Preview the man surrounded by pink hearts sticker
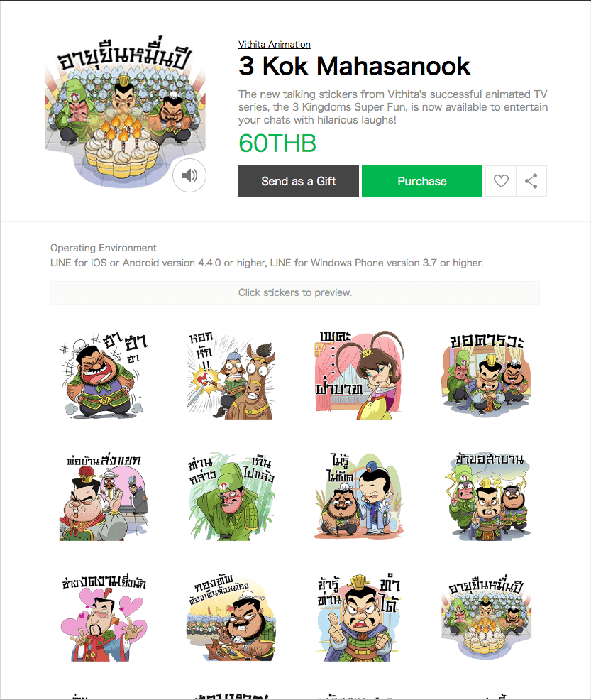 coord(104,618)
